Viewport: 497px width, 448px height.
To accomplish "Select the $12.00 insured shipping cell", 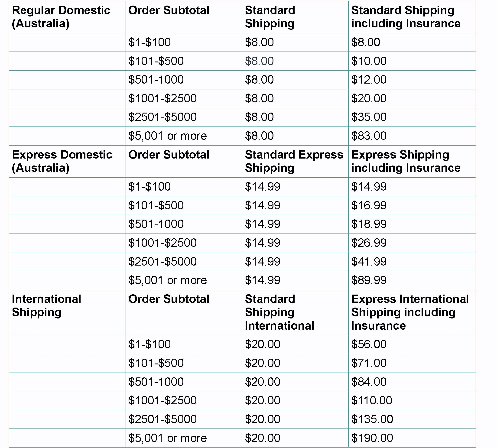I will (x=369, y=80).
